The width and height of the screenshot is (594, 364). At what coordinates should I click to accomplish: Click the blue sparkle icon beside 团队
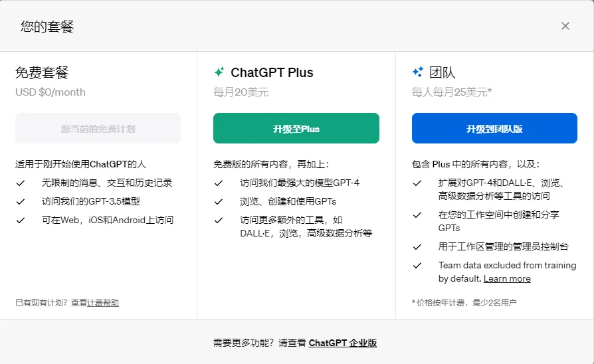coord(418,72)
